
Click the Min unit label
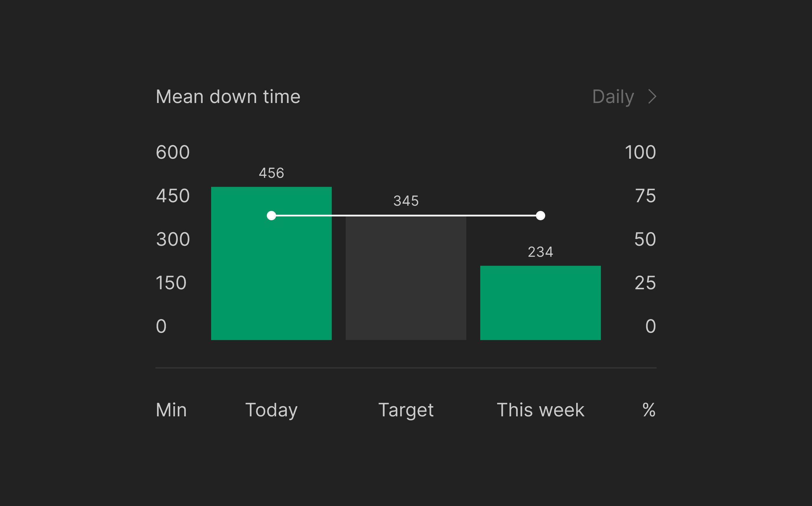click(171, 410)
